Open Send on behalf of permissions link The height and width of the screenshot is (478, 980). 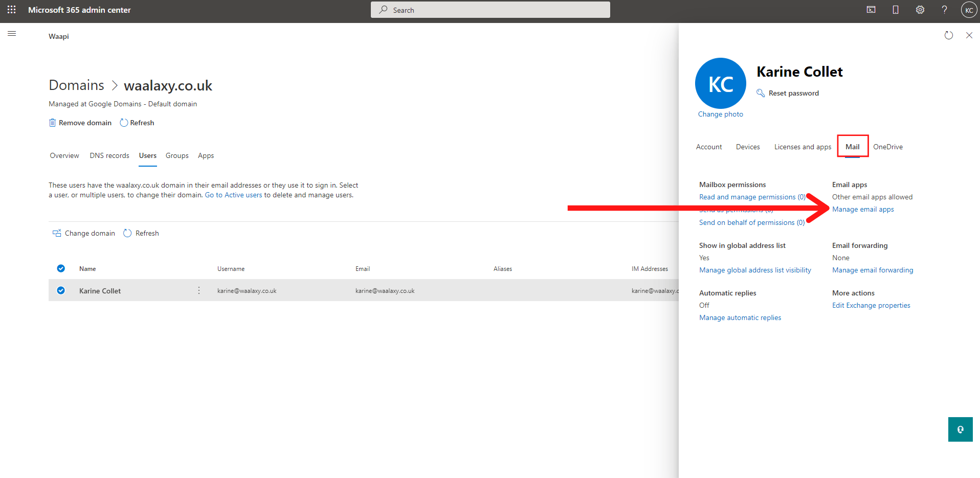click(752, 222)
